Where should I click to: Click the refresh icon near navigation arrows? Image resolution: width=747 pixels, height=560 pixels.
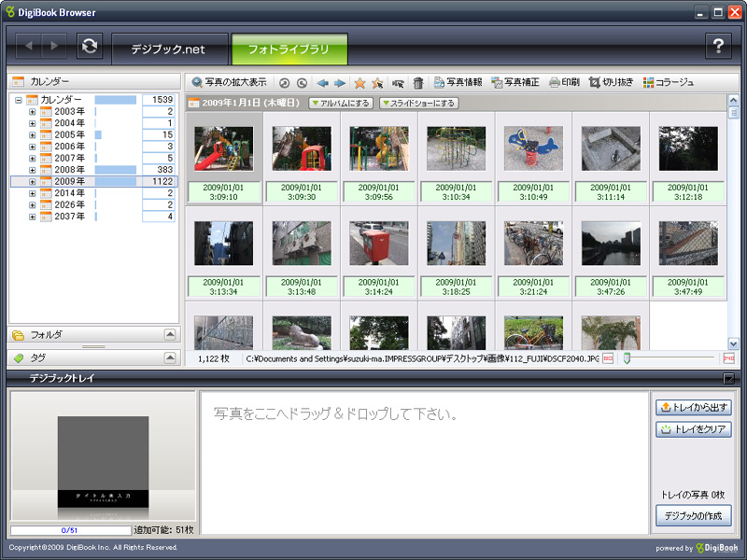[x=89, y=43]
